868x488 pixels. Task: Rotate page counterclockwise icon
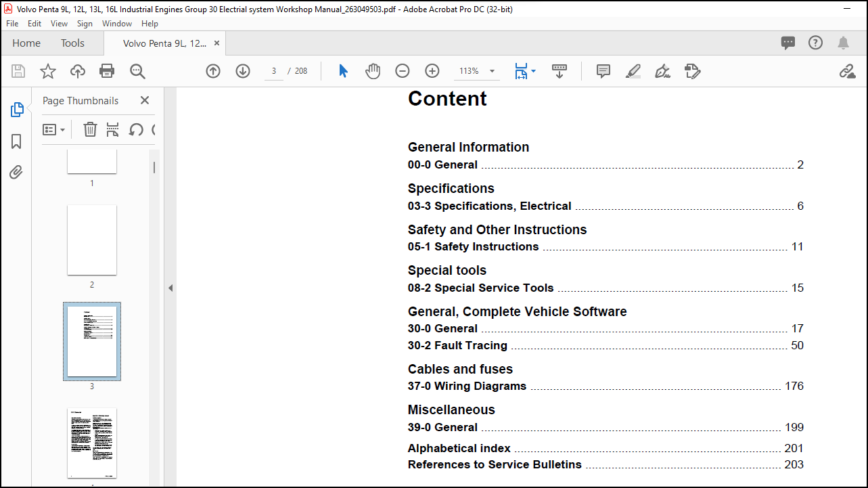click(x=136, y=129)
